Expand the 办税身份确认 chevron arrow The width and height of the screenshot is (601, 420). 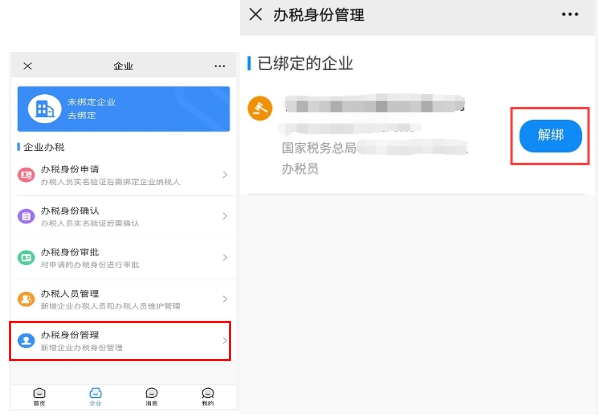click(x=225, y=216)
